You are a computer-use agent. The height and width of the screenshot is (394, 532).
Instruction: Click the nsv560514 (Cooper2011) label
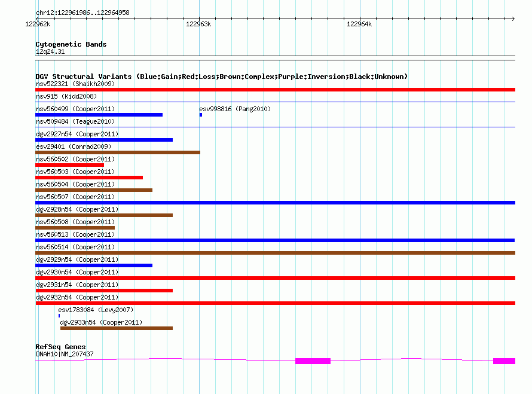(75, 247)
